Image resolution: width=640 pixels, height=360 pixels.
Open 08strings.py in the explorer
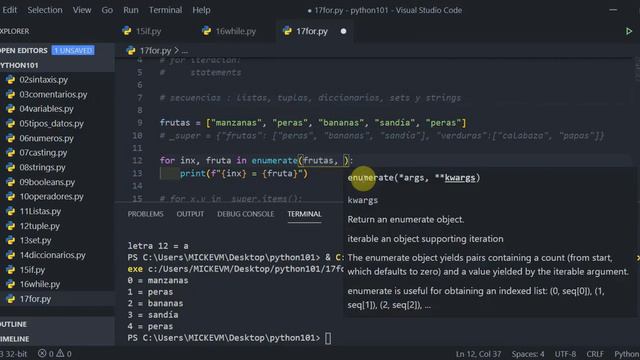point(42,167)
